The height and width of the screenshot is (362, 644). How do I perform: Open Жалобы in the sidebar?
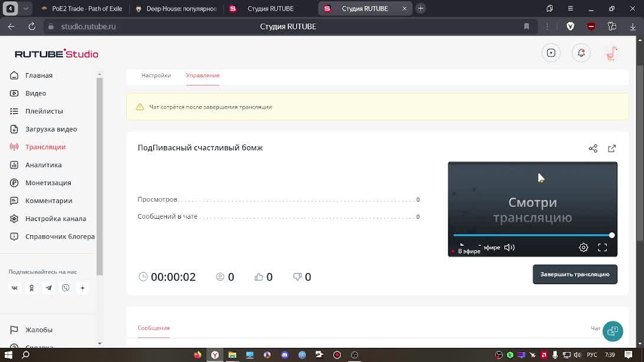38,330
